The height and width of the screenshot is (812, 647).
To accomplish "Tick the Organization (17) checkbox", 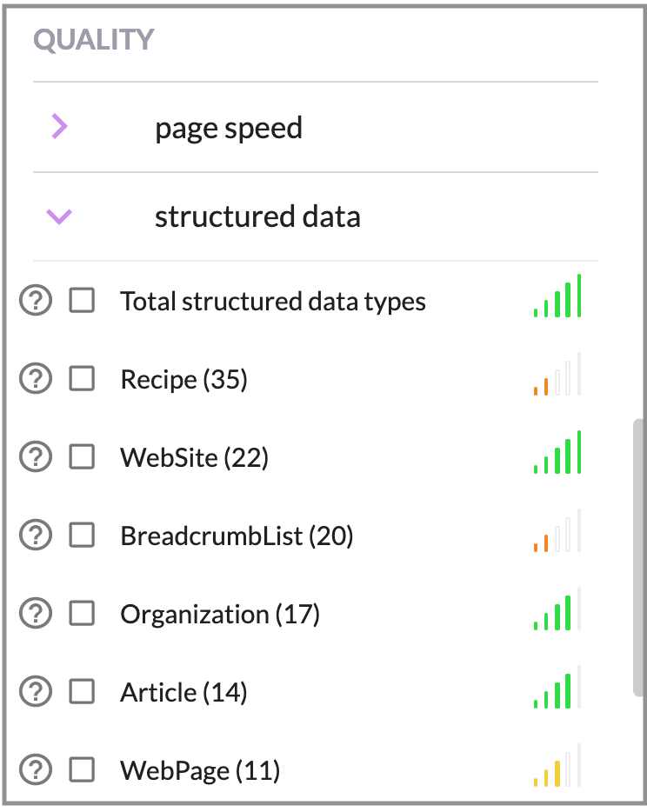I will (82, 615).
